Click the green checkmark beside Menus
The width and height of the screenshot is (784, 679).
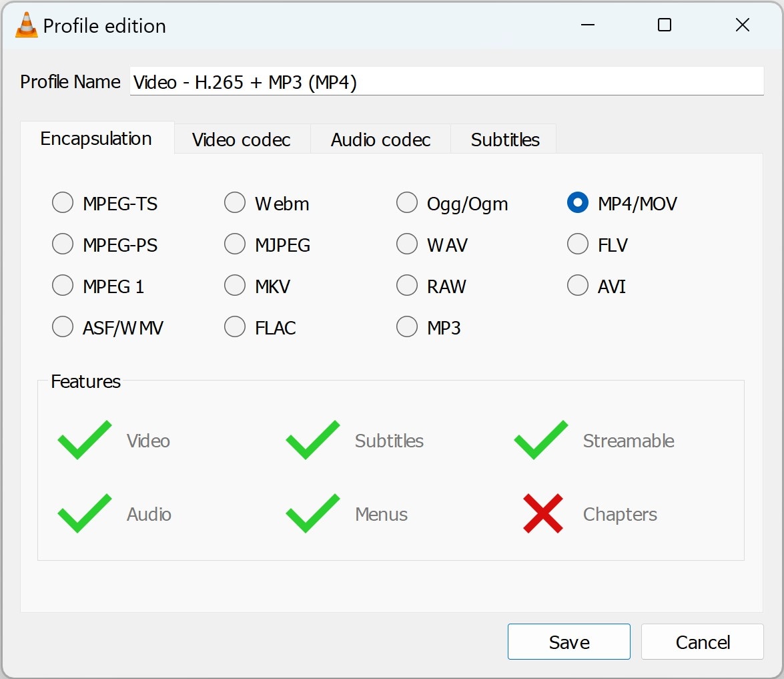(312, 513)
